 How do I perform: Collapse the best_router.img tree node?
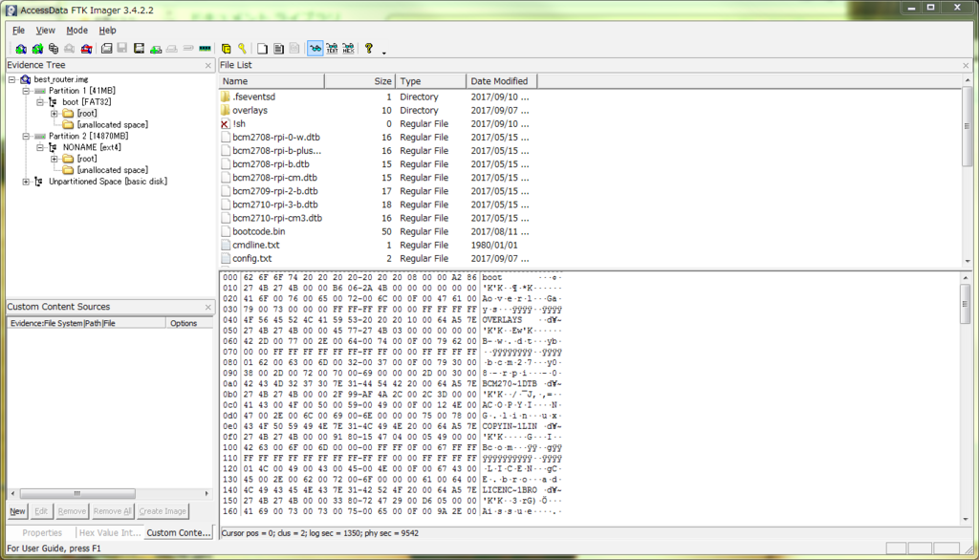click(11, 79)
